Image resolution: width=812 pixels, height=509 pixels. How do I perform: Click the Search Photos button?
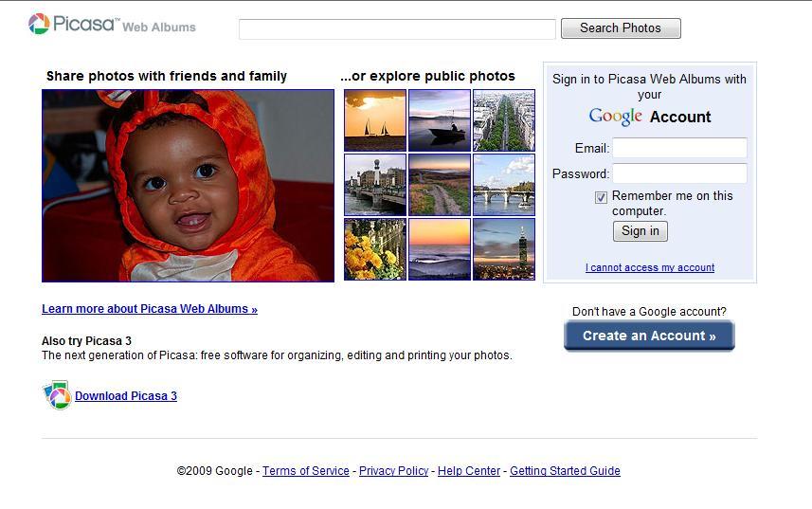[x=621, y=28]
